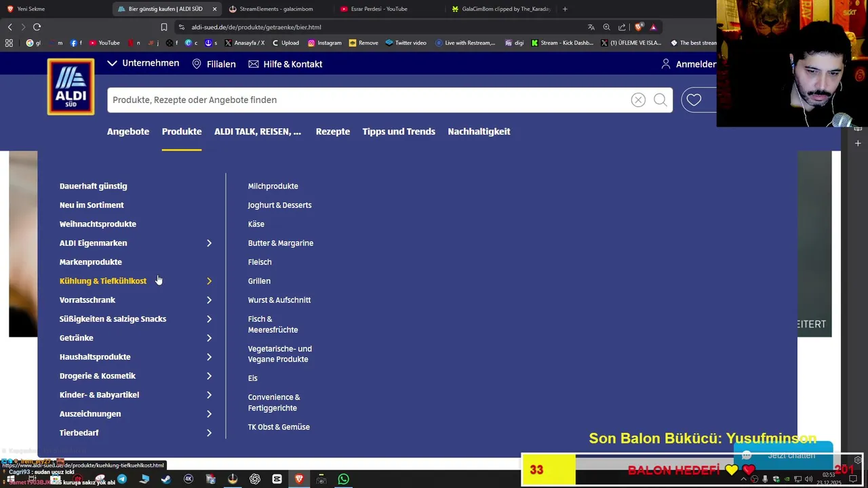
Task: Open YouTube bookmark
Action: coord(104,43)
